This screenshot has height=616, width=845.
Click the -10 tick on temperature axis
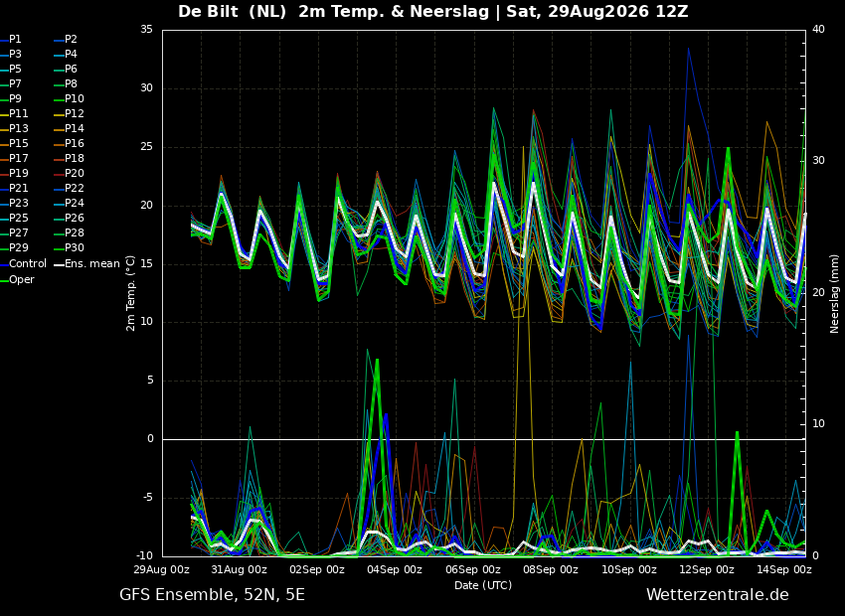144,555
